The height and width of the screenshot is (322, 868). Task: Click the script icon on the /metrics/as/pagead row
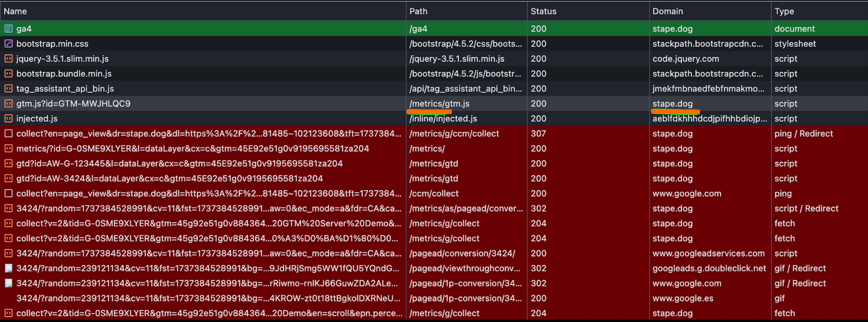[x=8, y=208]
